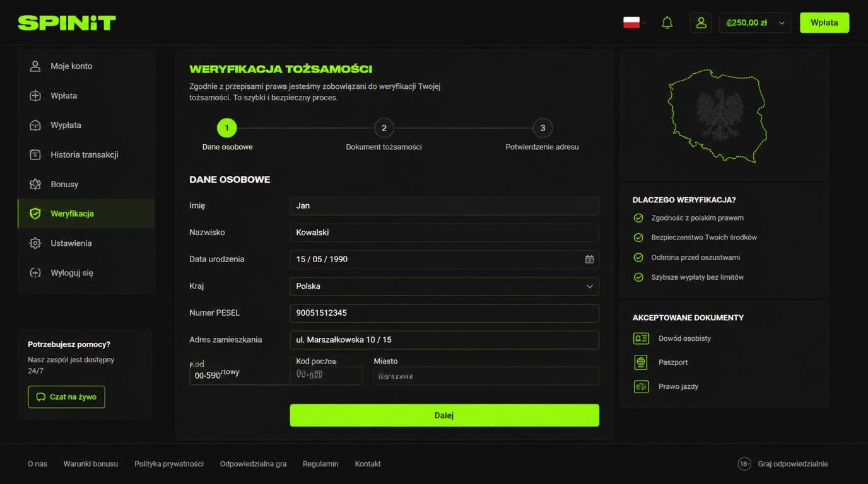Open Regulamin footer link

pyautogui.click(x=320, y=464)
